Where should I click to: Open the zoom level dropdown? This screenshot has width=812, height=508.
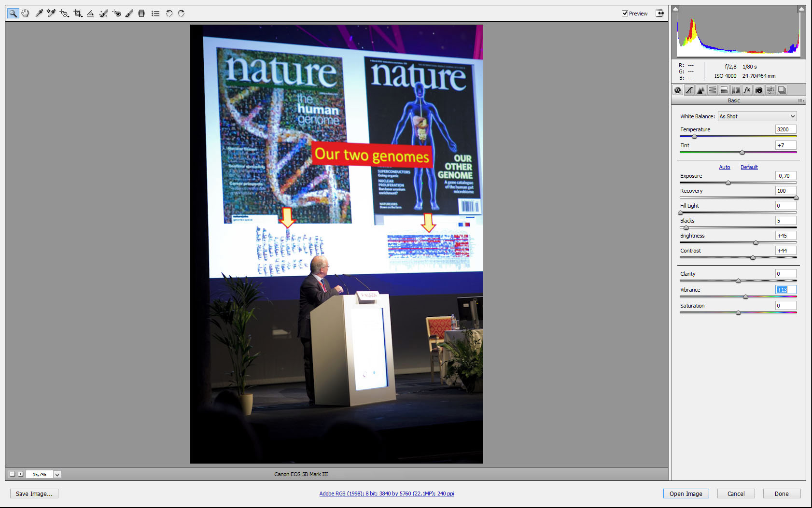point(57,475)
